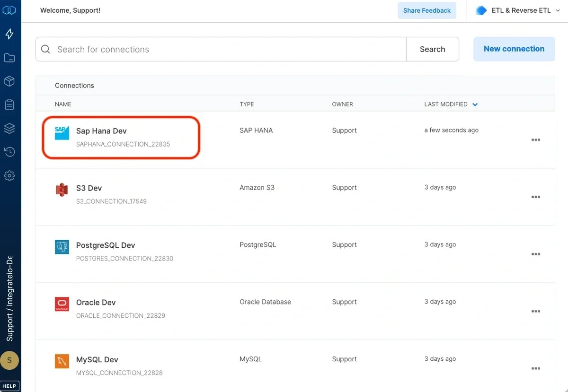
Task: Click the New connection button
Action: pyautogui.click(x=514, y=49)
